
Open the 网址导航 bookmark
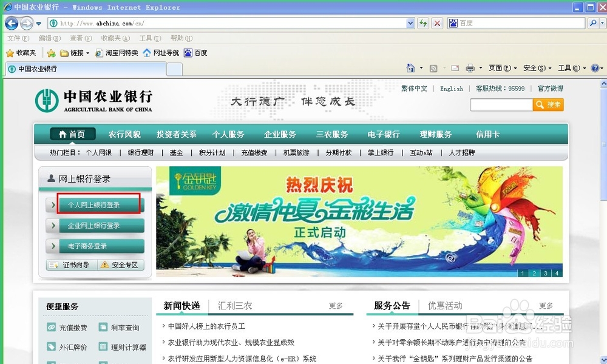[161, 53]
